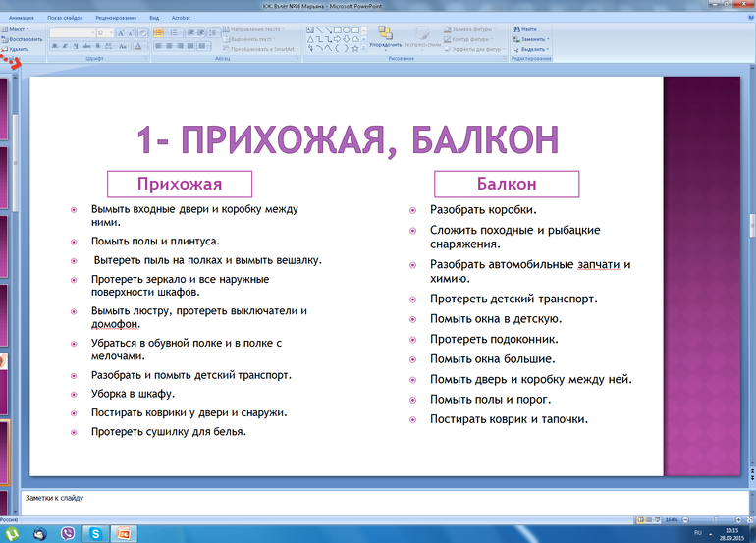Click the PowerPoint Help question mark icon
Viewport: 756px width, 543px height.
coord(749,18)
